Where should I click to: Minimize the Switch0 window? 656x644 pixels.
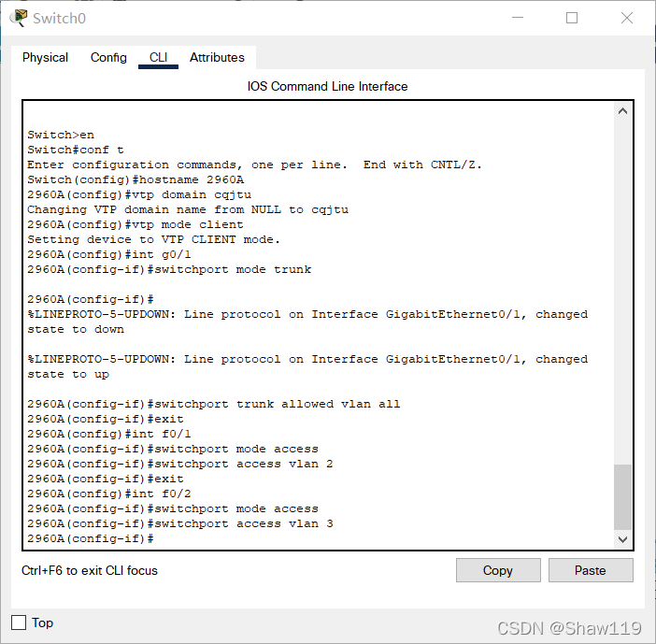pos(518,18)
